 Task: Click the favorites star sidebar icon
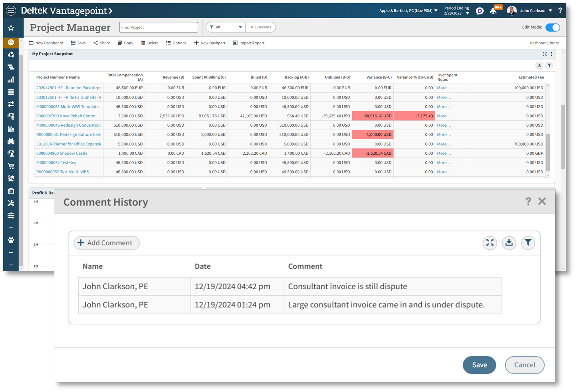11,28
